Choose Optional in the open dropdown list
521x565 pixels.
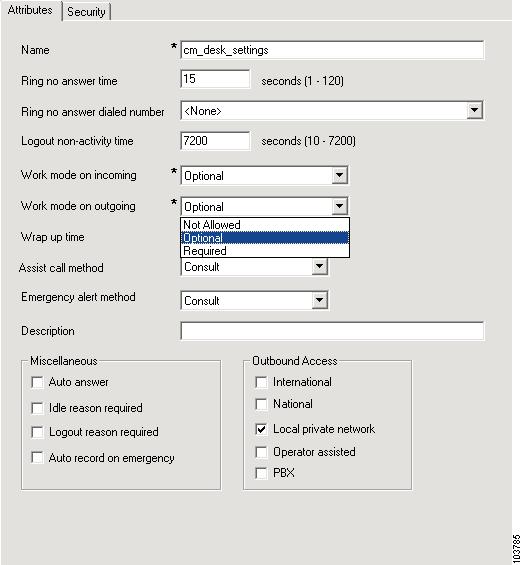pyautogui.click(x=265, y=238)
